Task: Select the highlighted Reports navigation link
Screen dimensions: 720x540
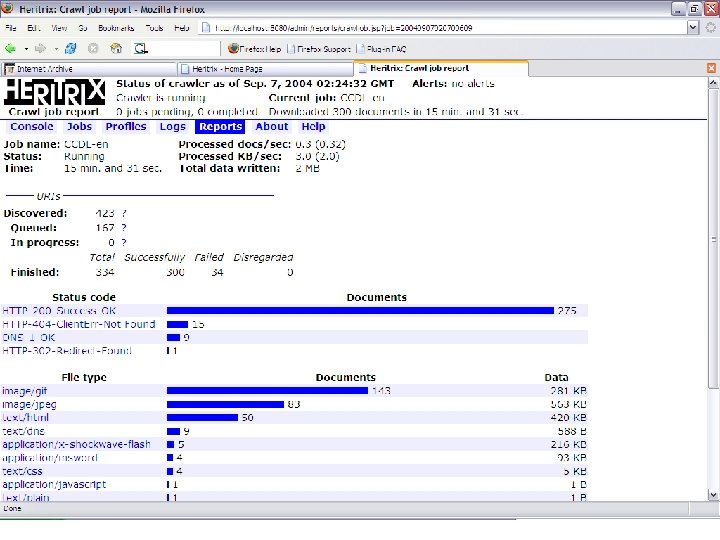Action: point(220,127)
